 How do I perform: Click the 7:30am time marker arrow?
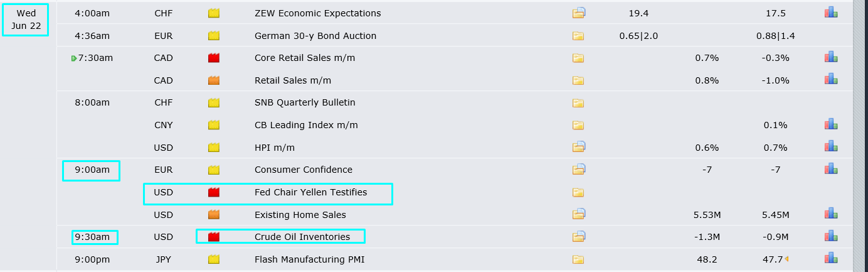pyautogui.click(x=74, y=58)
